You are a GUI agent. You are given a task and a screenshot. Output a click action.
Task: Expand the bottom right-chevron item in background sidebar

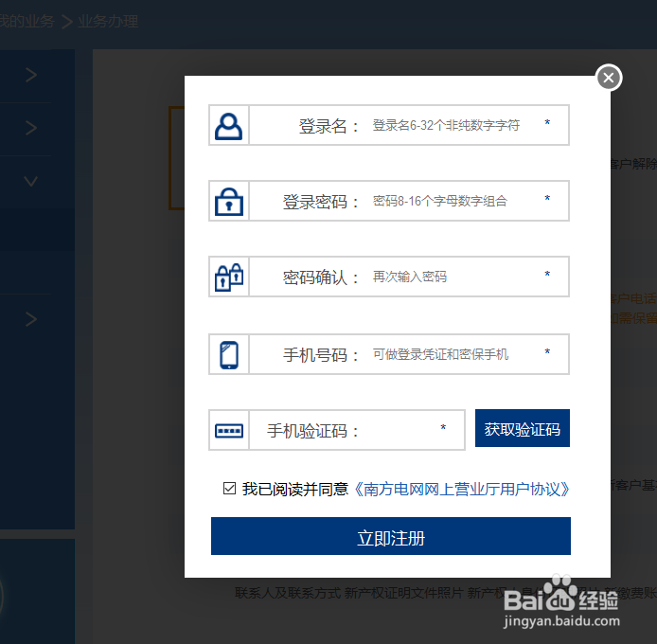coord(31,319)
